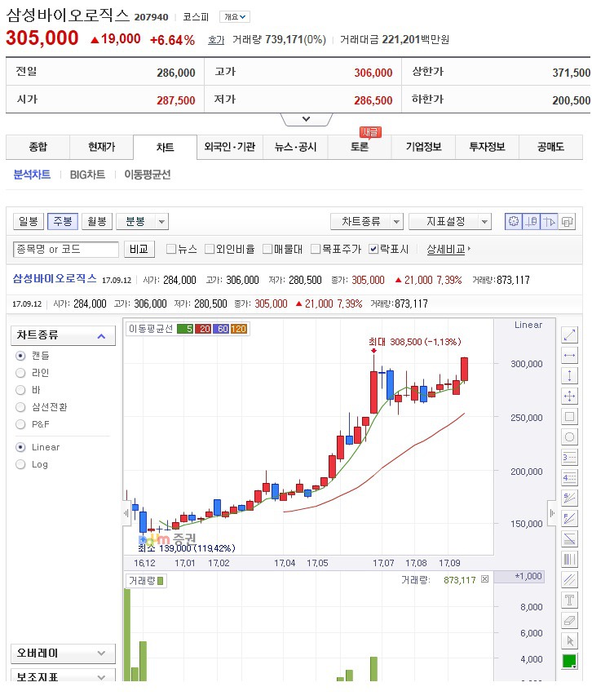This screenshot has width=592, height=700.
Task: Select the 라인 line chart radio
Action: click(20, 373)
